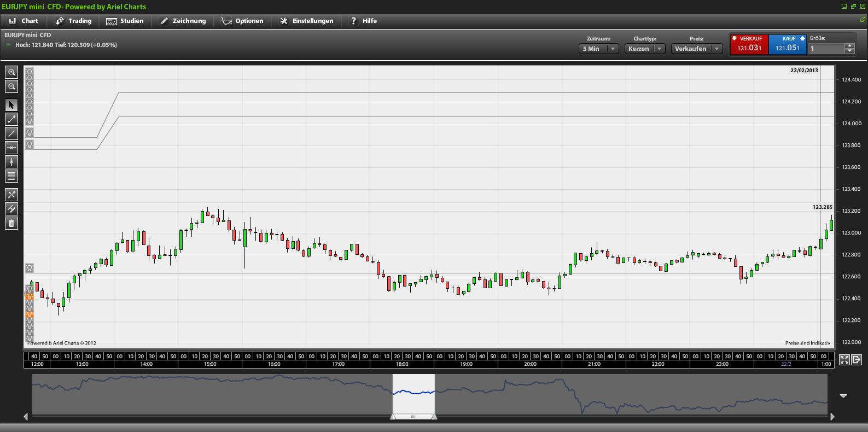Viewport: 868px width, 432px height.
Task: Open the Studien menu
Action: 125,21
